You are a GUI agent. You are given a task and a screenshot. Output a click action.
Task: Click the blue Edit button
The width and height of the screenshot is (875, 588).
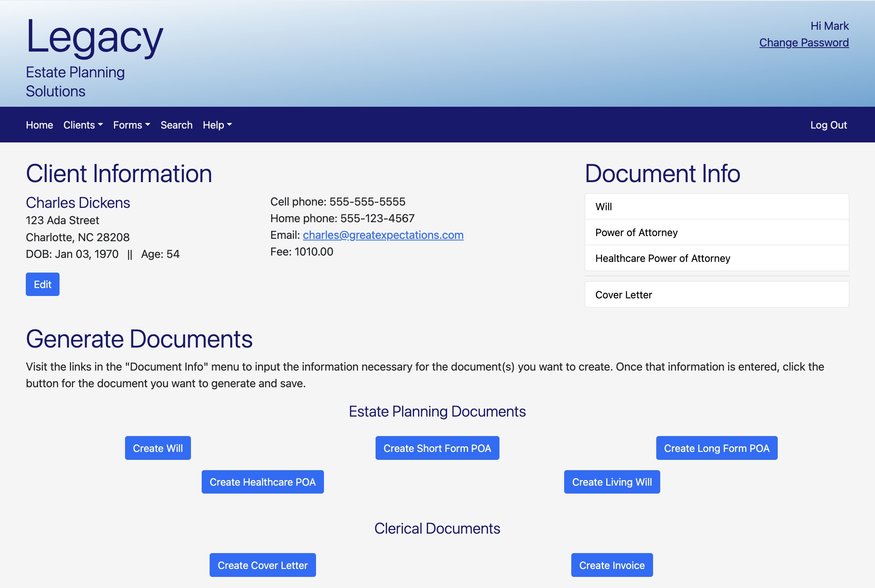click(x=42, y=284)
